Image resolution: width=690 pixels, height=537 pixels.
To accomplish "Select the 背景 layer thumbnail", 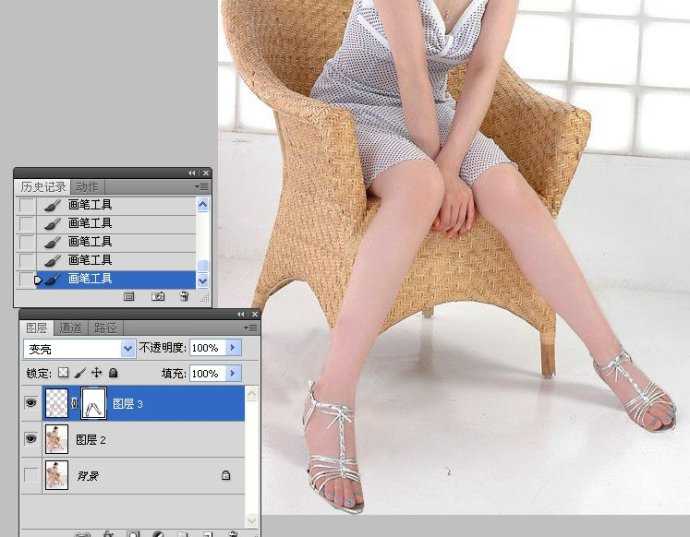I will tap(57, 475).
